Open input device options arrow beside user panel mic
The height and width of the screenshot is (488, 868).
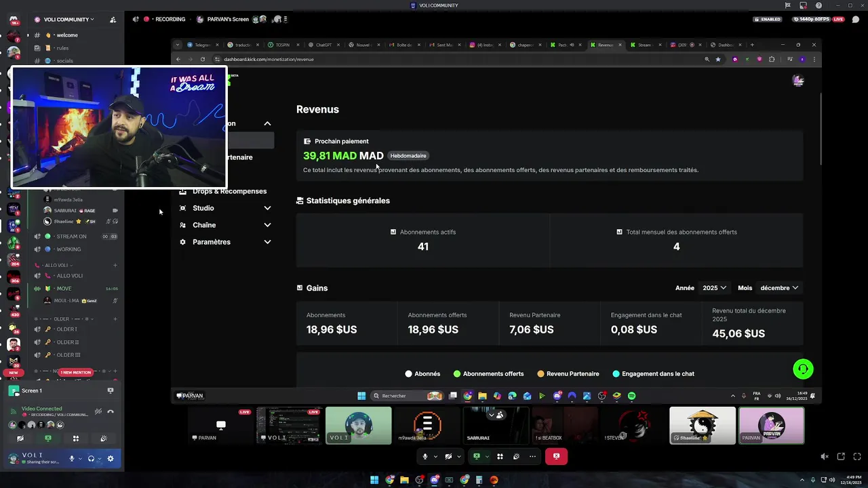(80, 459)
